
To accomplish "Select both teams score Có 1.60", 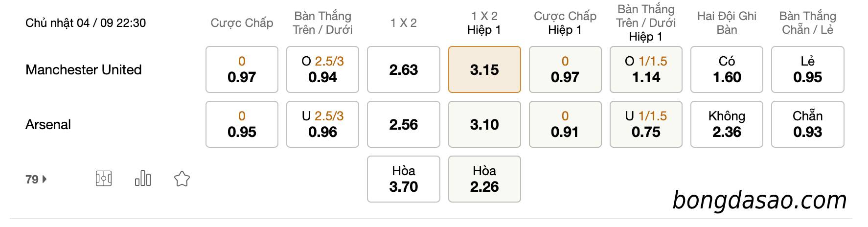I will (x=727, y=69).
